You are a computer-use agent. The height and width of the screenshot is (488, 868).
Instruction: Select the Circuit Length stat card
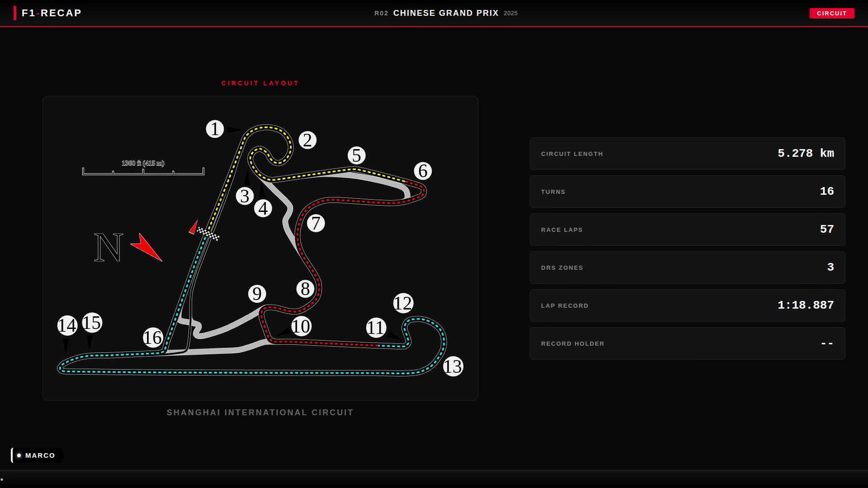pyautogui.click(x=687, y=154)
